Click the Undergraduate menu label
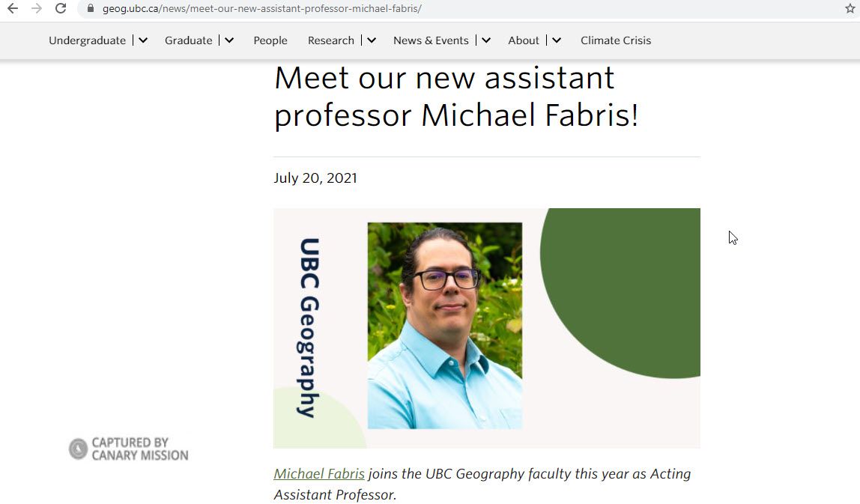This screenshot has width=860, height=504. (x=87, y=40)
